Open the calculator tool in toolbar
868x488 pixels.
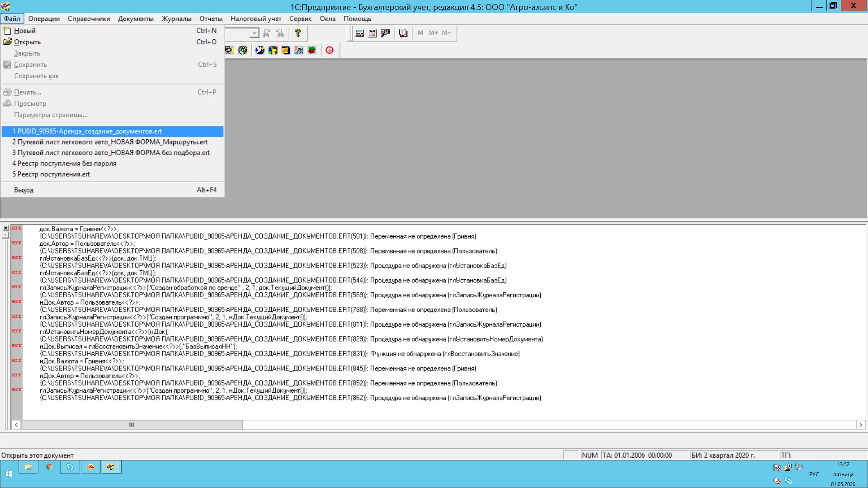[360, 33]
